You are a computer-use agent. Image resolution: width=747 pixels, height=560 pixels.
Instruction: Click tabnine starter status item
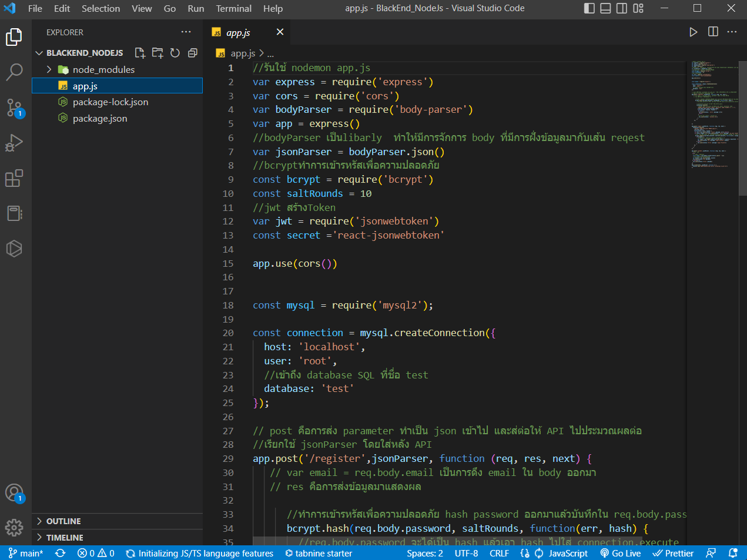[319, 553]
